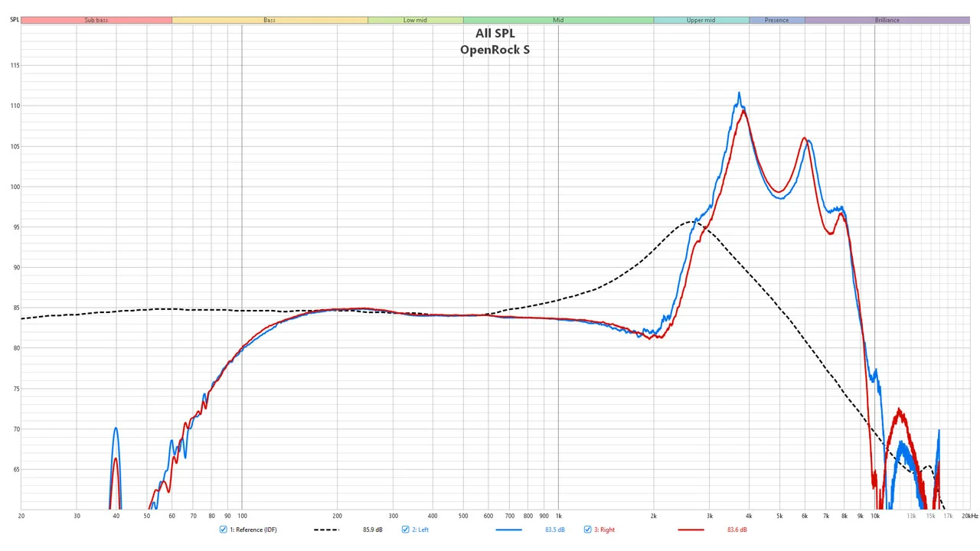Select the "3: Right" legend label

coord(604,530)
